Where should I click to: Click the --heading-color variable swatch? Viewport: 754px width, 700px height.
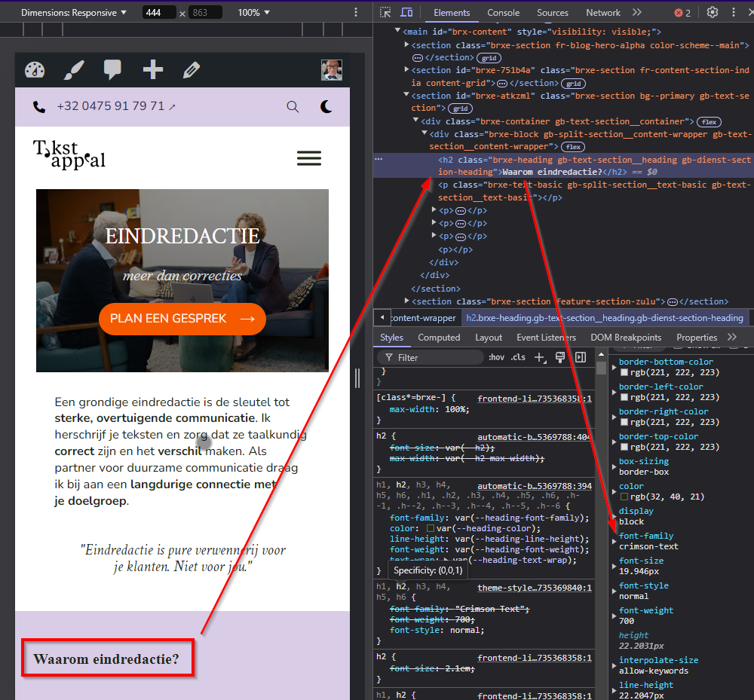pos(431,528)
